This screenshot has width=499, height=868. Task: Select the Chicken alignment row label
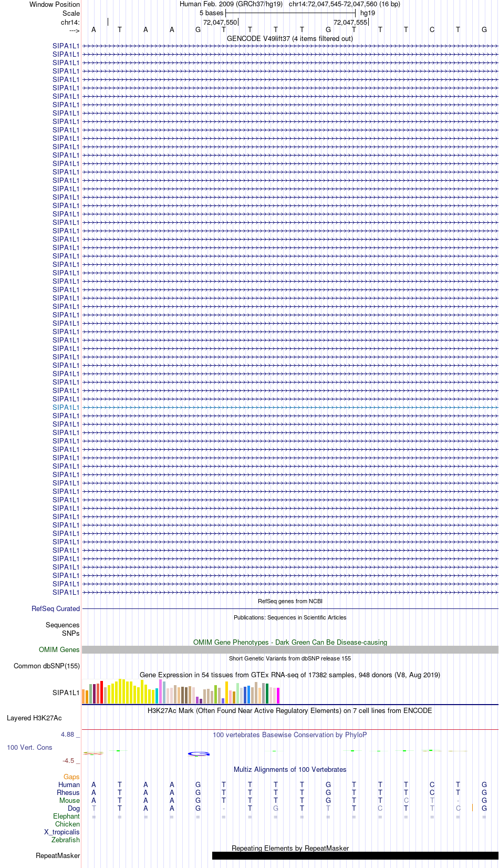(67, 824)
